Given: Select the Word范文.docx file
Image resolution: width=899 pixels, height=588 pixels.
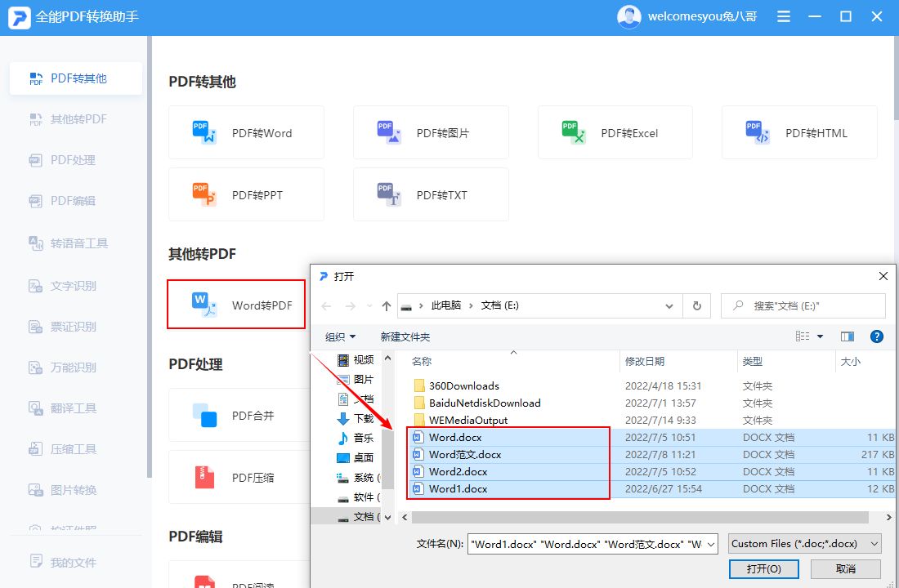Looking at the screenshot, I should point(465,454).
